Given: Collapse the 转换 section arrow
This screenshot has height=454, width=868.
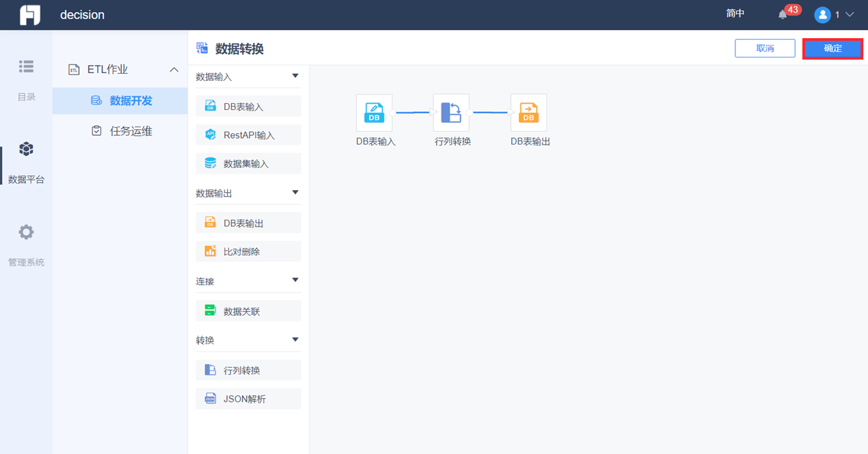Looking at the screenshot, I should [295, 339].
